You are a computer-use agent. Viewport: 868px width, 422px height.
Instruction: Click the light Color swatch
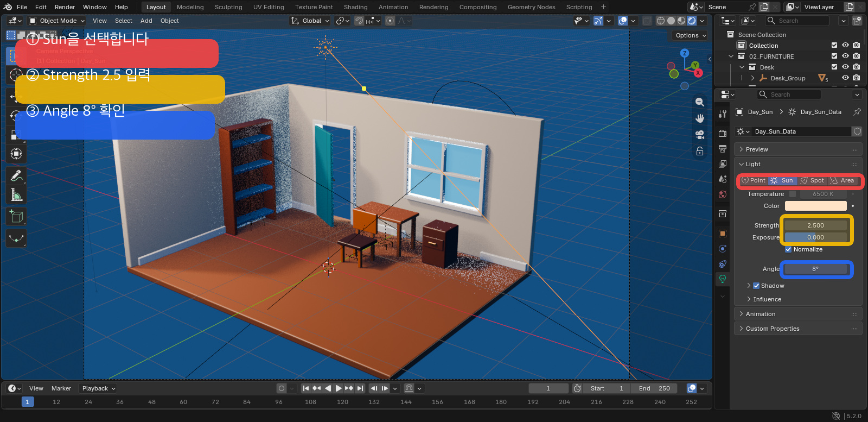pyautogui.click(x=815, y=206)
